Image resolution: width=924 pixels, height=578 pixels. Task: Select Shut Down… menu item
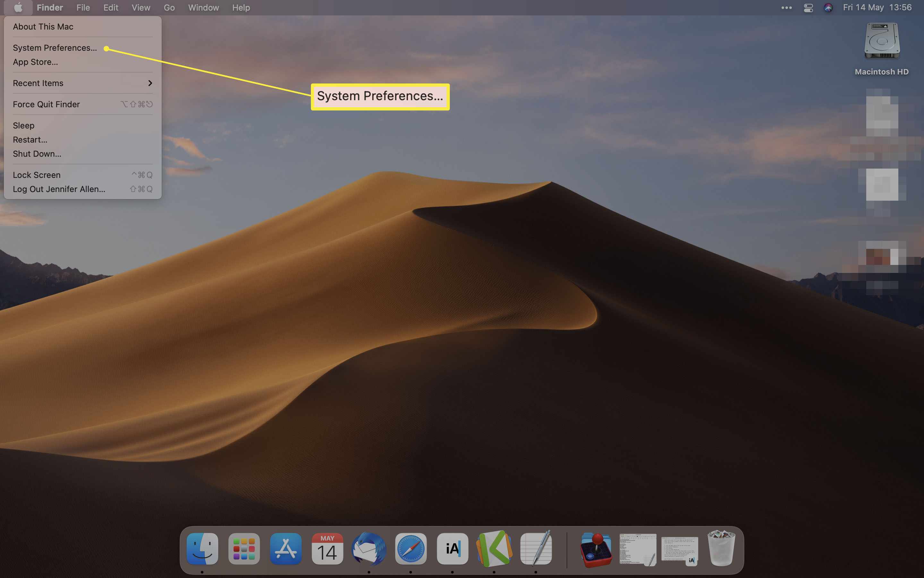(x=82, y=154)
